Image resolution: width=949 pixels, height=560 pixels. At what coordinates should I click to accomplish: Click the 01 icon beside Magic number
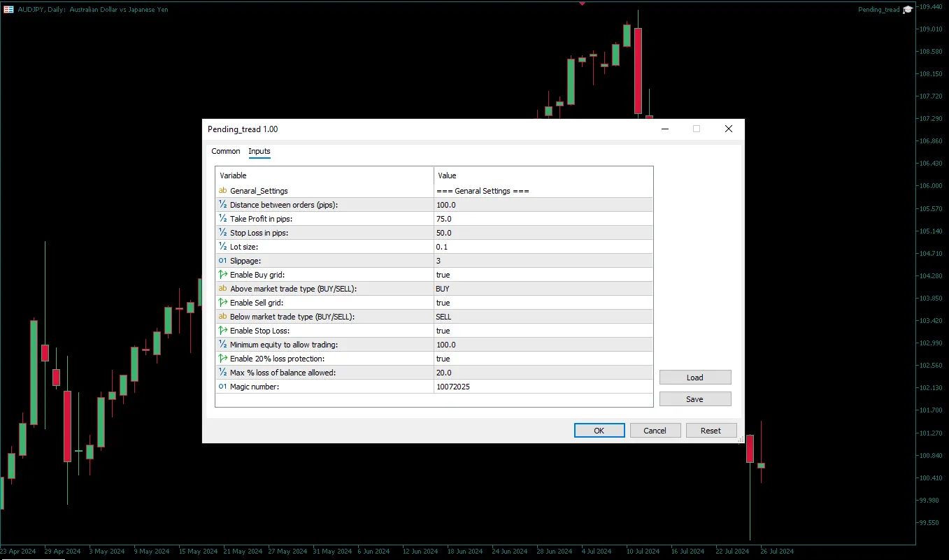[222, 386]
